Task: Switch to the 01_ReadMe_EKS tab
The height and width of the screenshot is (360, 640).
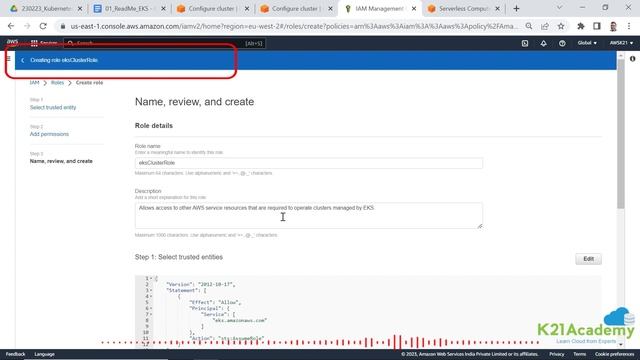Action: (130, 9)
